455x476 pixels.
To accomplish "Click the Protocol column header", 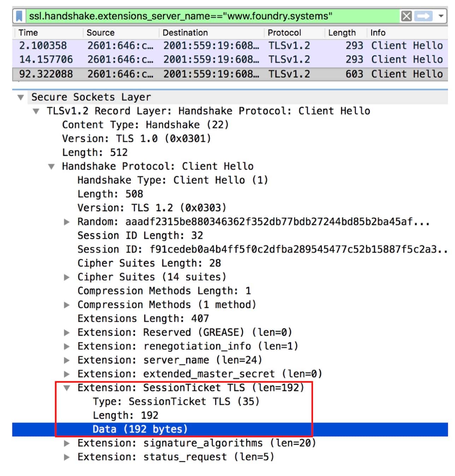I will coord(284,33).
